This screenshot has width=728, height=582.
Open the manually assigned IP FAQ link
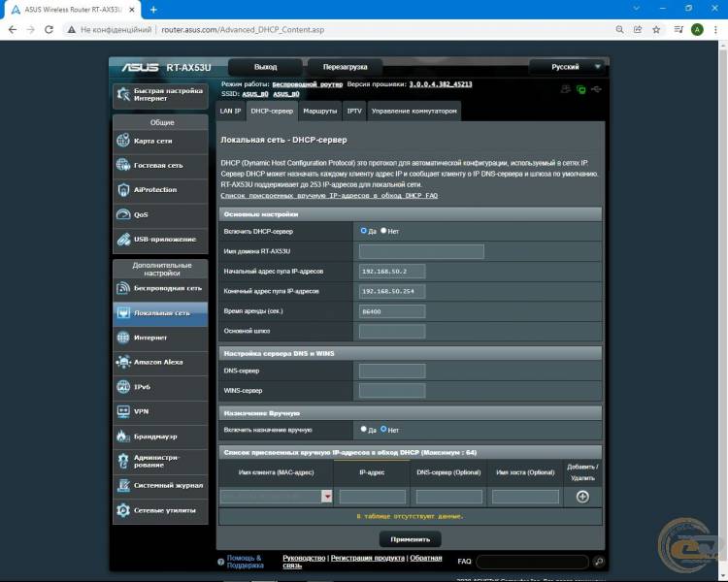(x=329, y=195)
